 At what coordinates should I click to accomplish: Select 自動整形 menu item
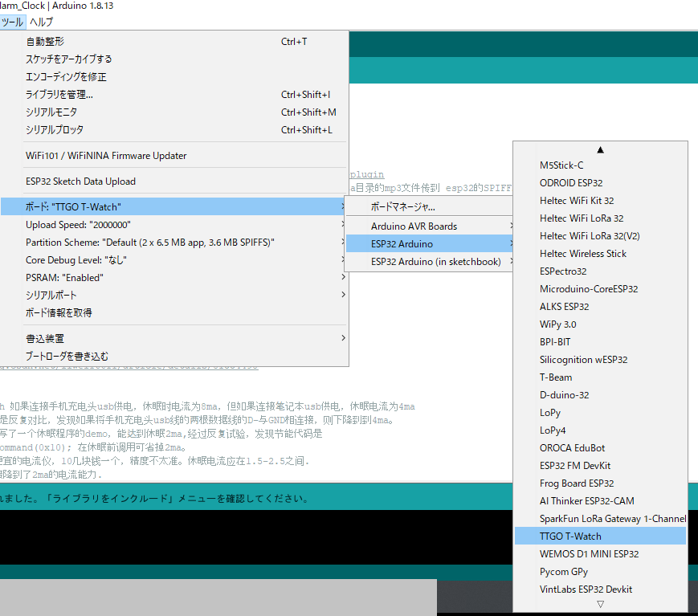coord(174,42)
